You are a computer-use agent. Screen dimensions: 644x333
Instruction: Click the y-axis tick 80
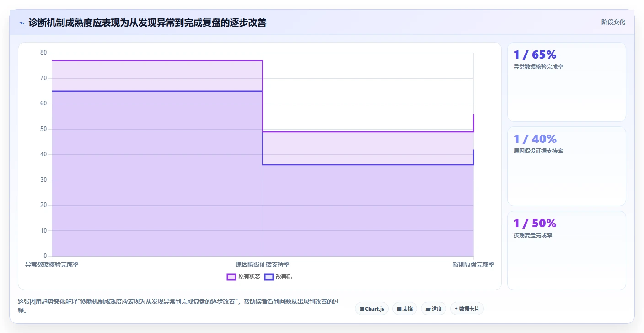tap(43, 53)
